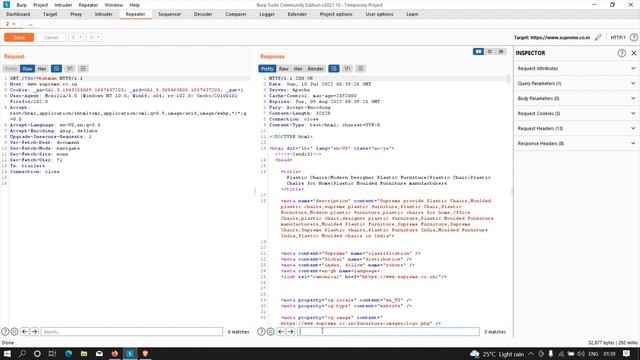Open the Extender tab
Image resolution: width=640 pixels, height=360 pixels.
[x=297, y=14]
